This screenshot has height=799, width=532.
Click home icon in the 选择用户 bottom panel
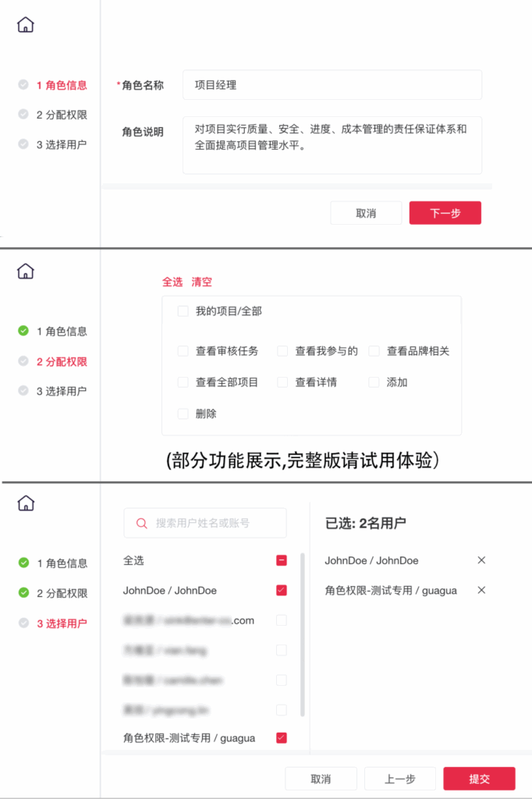coord(26,503)
